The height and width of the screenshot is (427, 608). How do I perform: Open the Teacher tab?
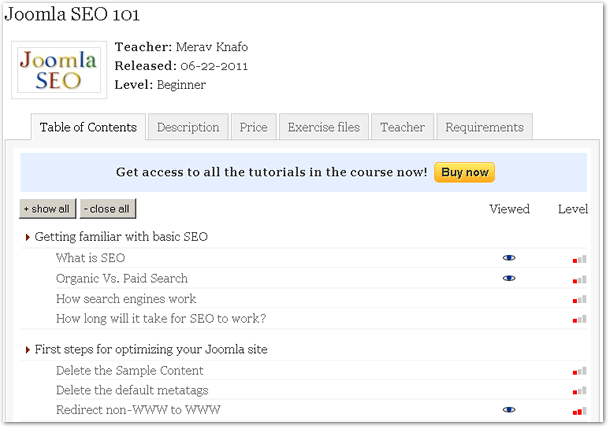(402, 127)
